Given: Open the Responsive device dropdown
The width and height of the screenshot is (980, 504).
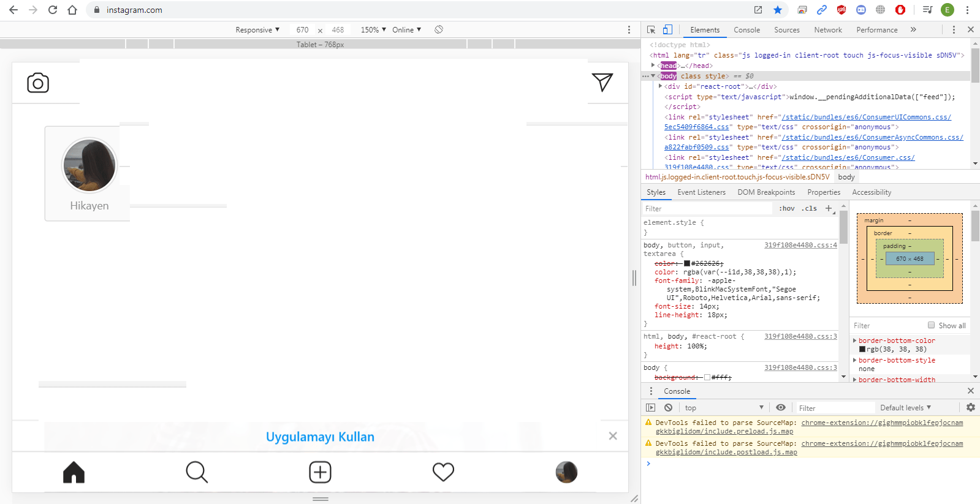Looking at the screenshot, I should click(x=257, y=29).
